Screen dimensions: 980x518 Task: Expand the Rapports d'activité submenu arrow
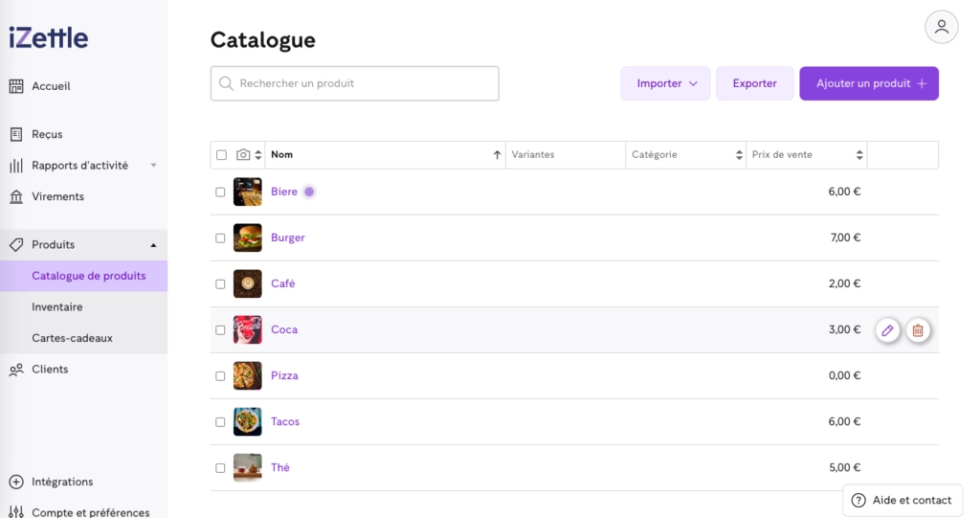(153, 166)
